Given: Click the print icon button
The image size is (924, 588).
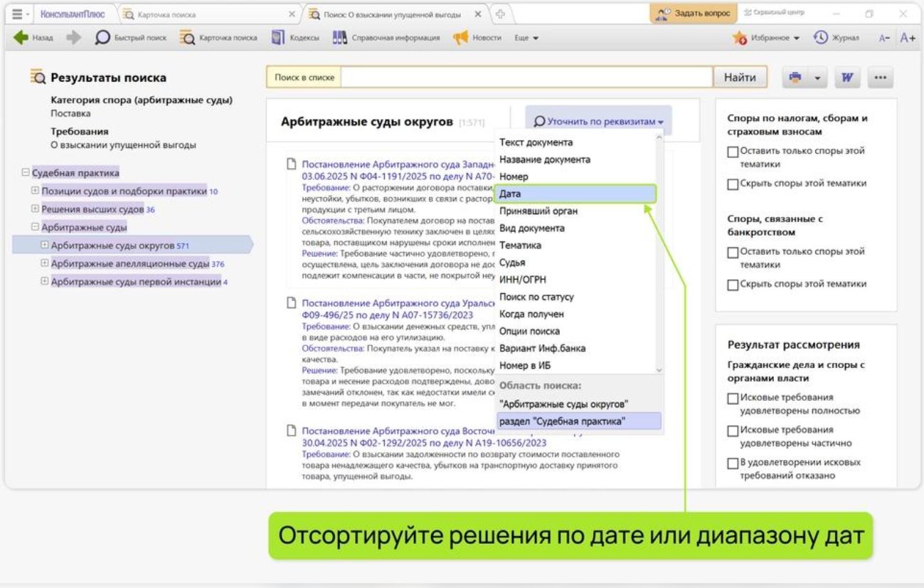Looking at the screenshot, I should [795, 78].
